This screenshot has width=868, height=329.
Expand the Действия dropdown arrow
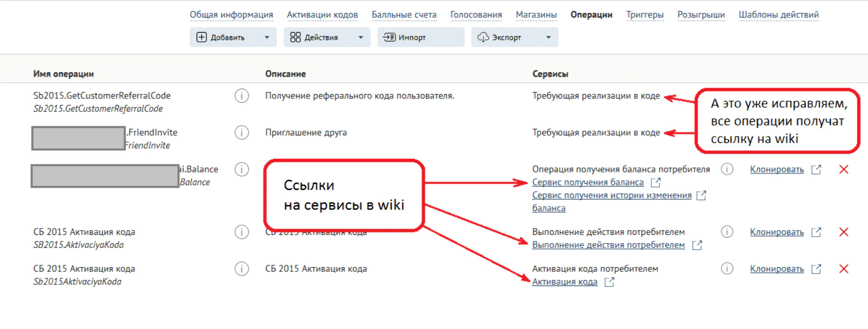click(361, 38)
